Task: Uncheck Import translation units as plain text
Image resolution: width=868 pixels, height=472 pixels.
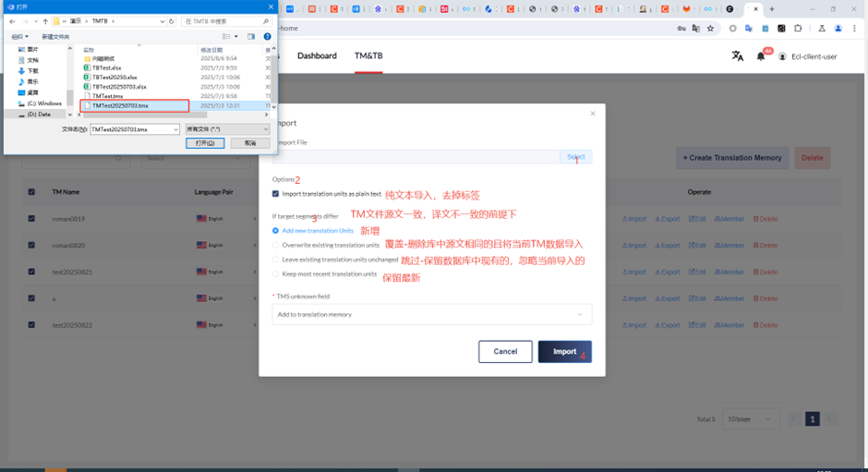Action: tap(276, 194)
